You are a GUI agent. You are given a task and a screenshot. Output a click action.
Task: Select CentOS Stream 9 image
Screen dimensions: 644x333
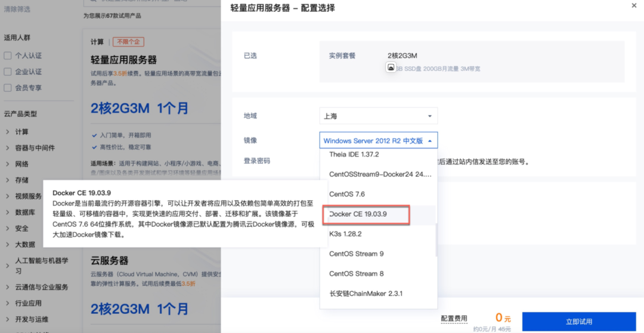tap(378, 254)
